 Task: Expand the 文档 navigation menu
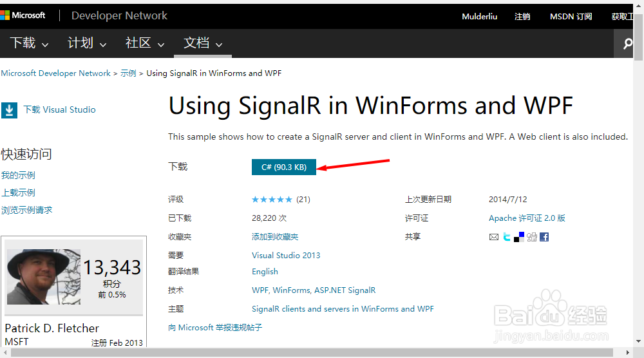click(x=203, y=43)
